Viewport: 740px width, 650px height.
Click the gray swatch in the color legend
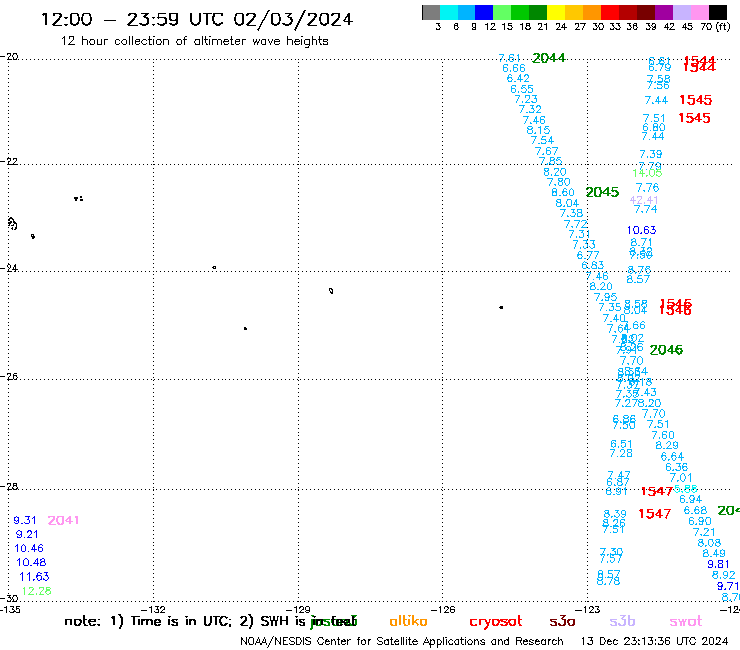click(x=430, y=12)
